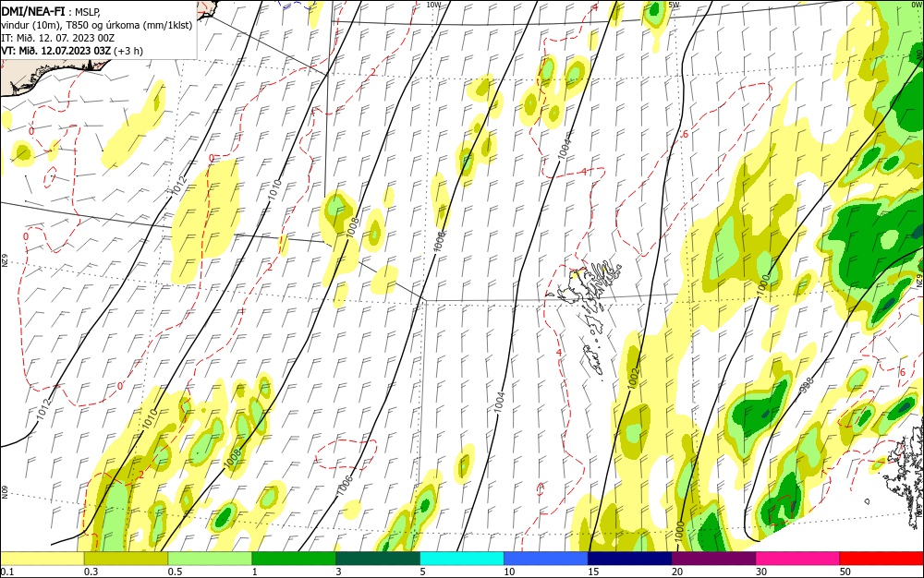Click the '10' legend scale value
Screen dimensions: 924x578
click(509, 572)
